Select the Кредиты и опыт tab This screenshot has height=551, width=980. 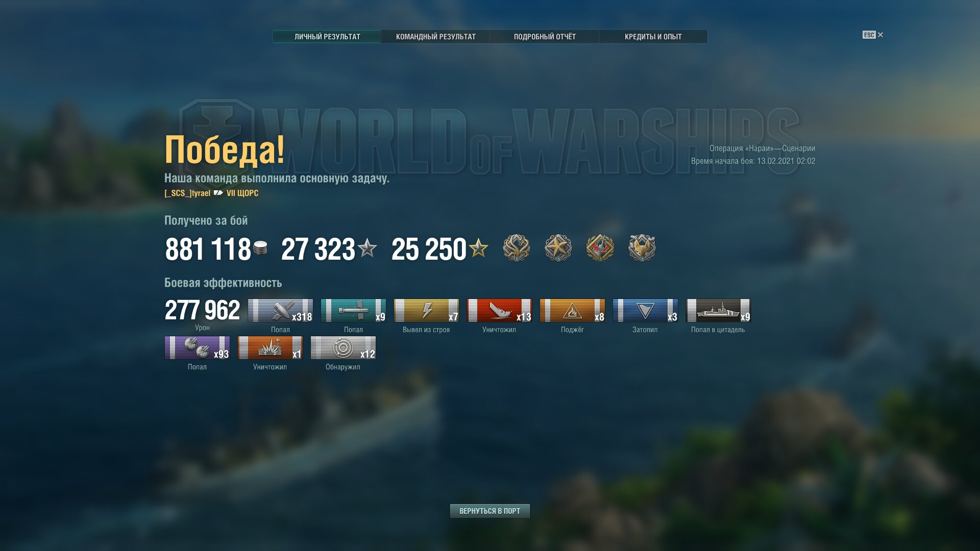point(653,37)
